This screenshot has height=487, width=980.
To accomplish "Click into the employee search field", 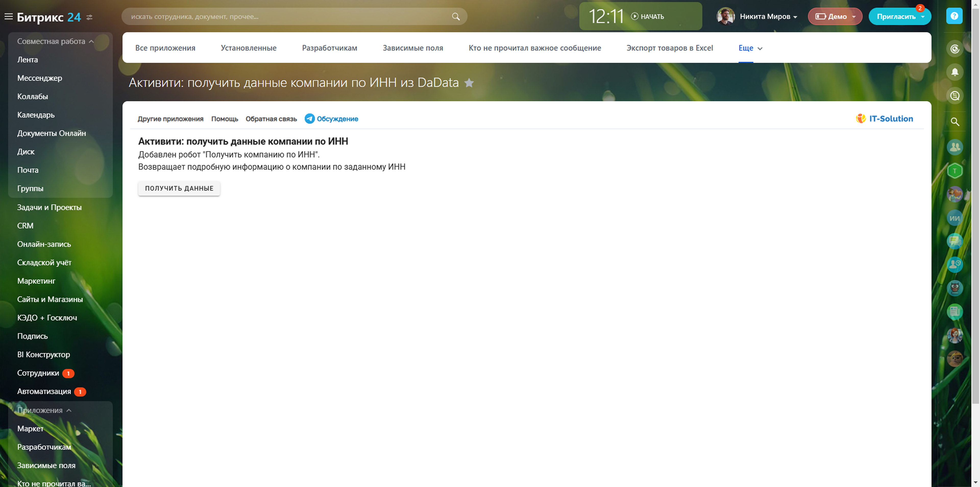I will tap(289, 16).
